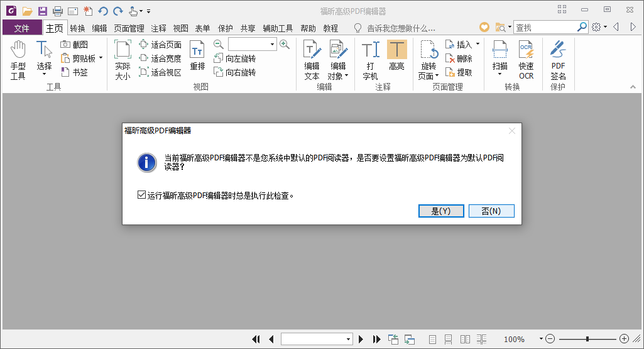Image resolution: width=644 pixels, height=349 pixels.
Task: Click the zoom in plus button in status bar
Action: [x=624, y=339]
